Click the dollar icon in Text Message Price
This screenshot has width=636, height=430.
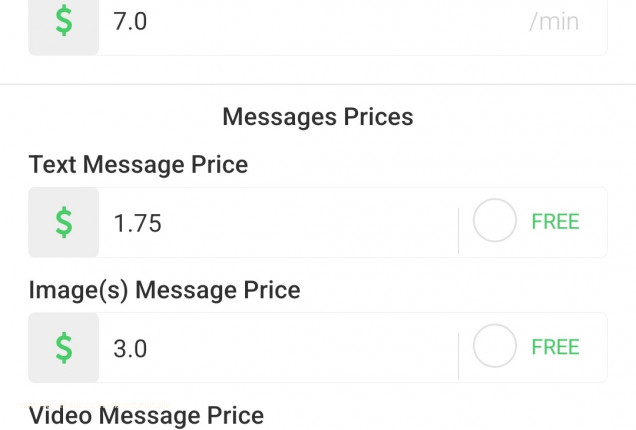(x=63, y=222)
